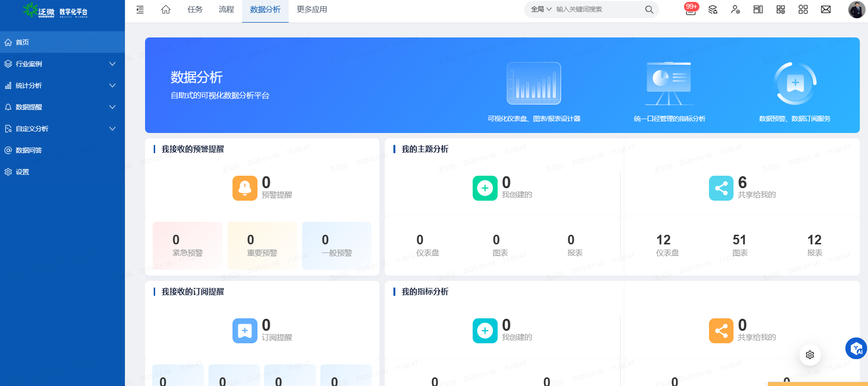
Task: Click the 一般预警 count card
Action: [x=337, y=245]
